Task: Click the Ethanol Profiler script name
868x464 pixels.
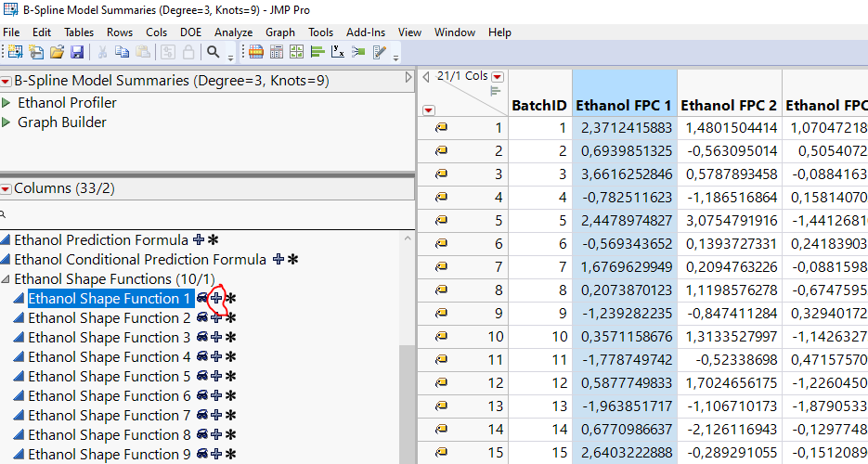Action: point(67,103)
